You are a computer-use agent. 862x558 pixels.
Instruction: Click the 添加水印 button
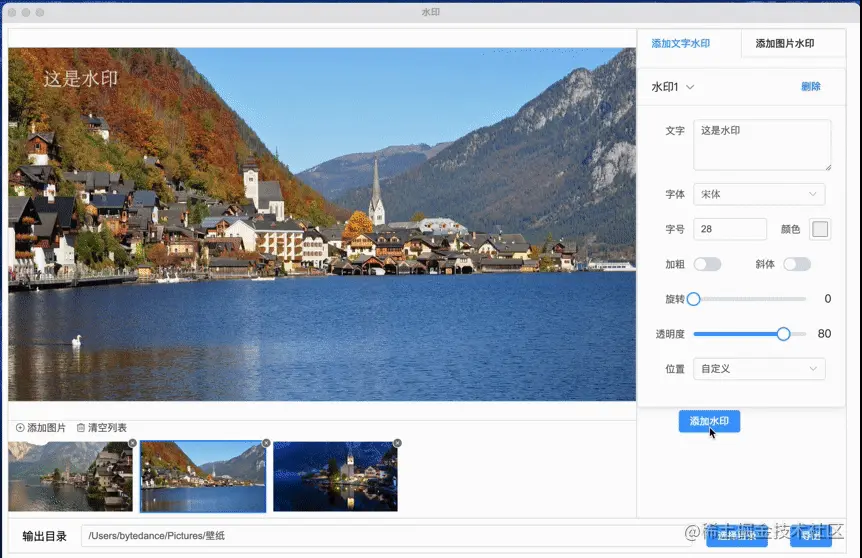(x=709, y=421)
